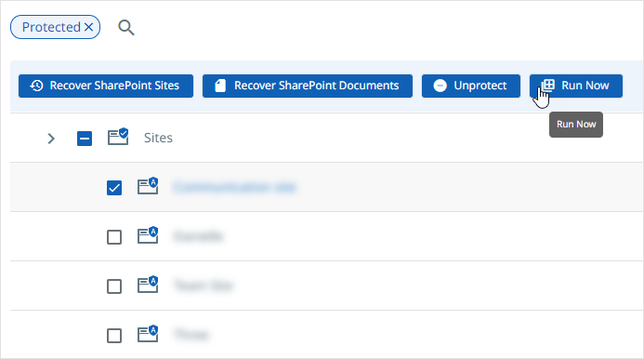
Task: Open the search magnifier icon
Action: pos(126,28)
